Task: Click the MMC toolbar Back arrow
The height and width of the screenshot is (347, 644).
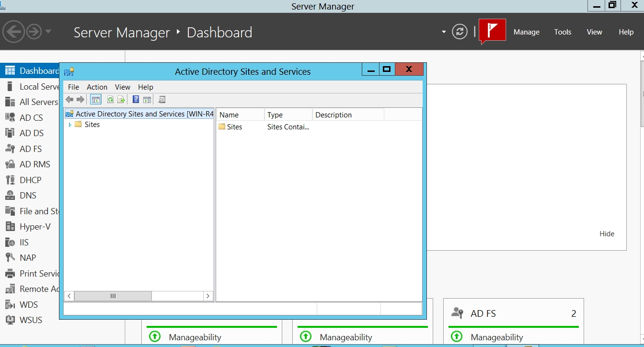Action: click(x=69, y=100)
